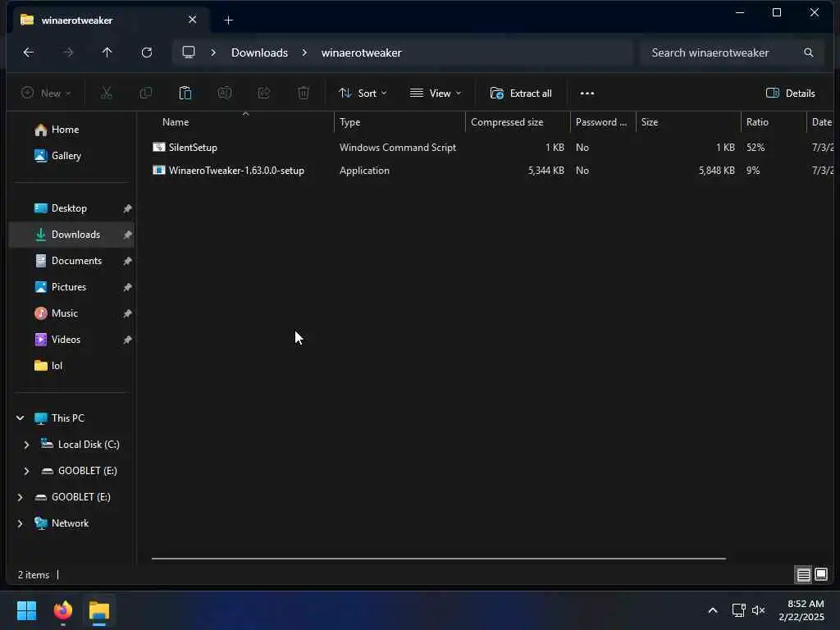Unpin Music using its pin icon
Screen dimensions: 840x630
point(127,313)
